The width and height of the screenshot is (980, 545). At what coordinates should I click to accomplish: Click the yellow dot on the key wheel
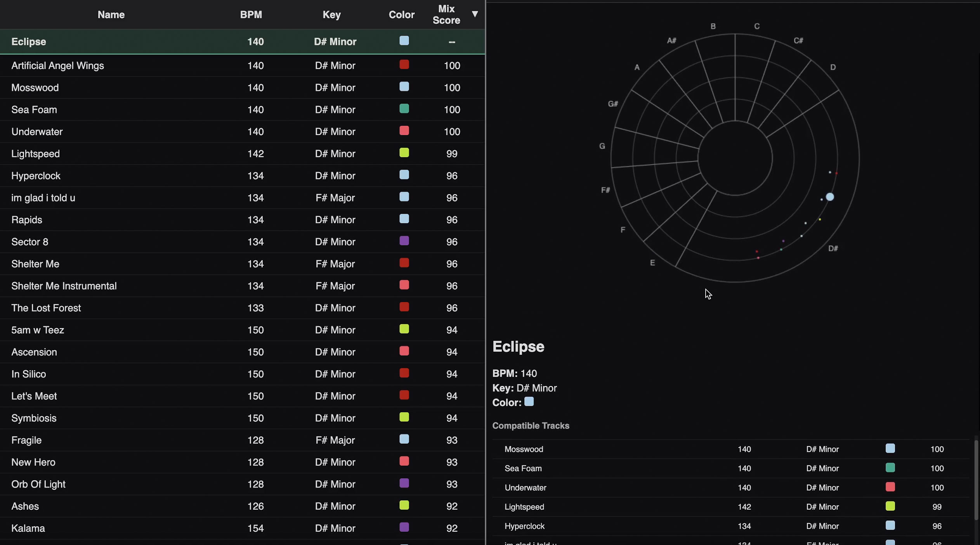(819, 219)
